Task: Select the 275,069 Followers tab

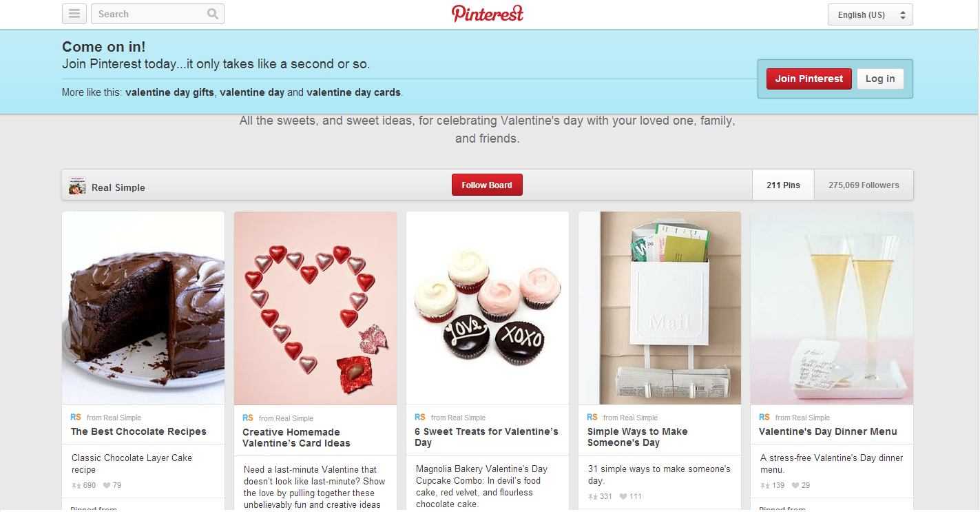Action: (x=864, y=185)
